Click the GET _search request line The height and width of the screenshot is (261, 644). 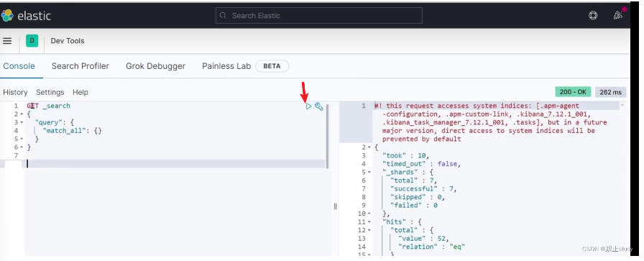(48, 106)
